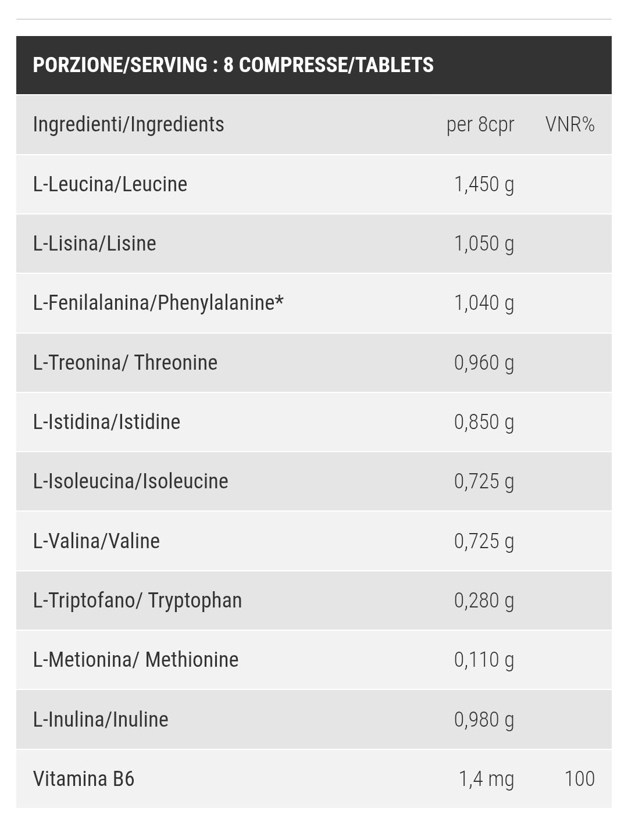The image size is (628, 840).
Task: Click the Vitamina B6 row label
Action: (84, 779)
